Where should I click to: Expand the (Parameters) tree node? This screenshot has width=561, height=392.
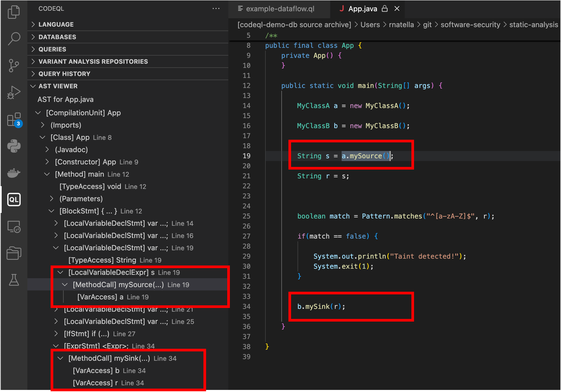click(x=52, y=199)
